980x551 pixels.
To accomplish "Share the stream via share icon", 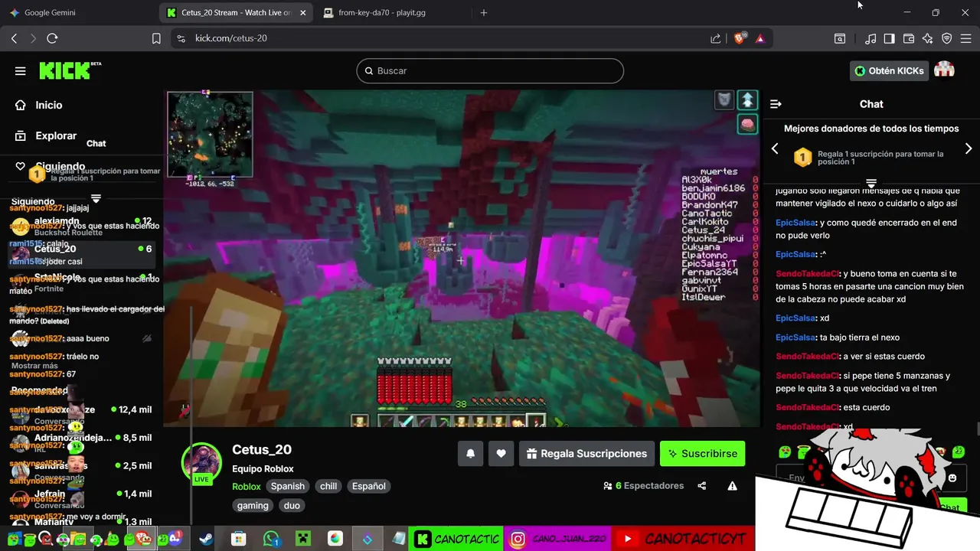I will point(702,486).
